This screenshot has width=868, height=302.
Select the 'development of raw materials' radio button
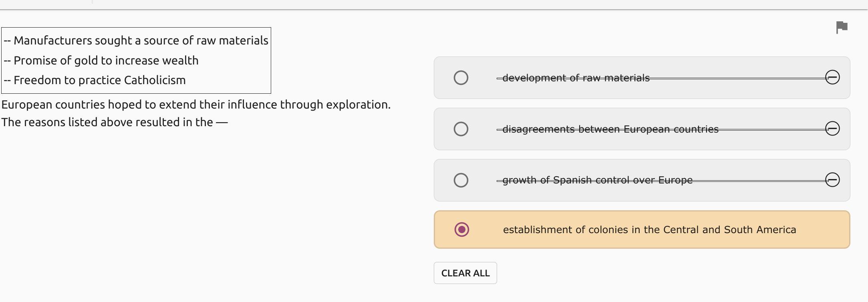[x=461, y=78]
